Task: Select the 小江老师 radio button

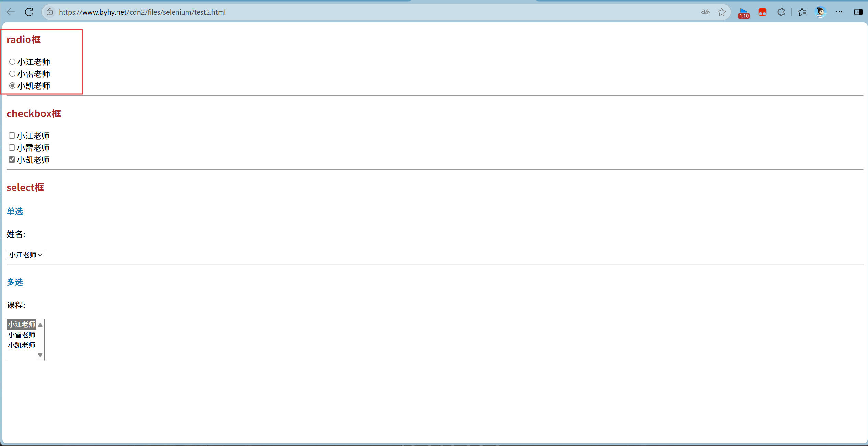Action: 12,62
